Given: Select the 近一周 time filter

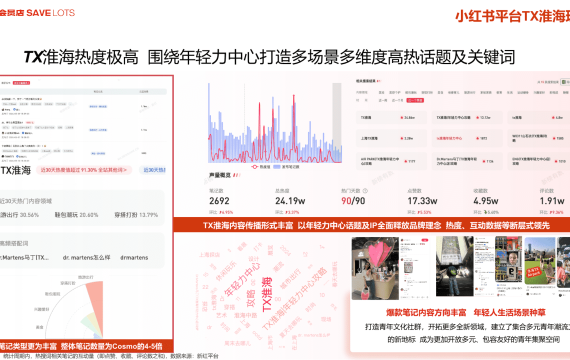Looking at the screenshot, I should coord(383,100).
